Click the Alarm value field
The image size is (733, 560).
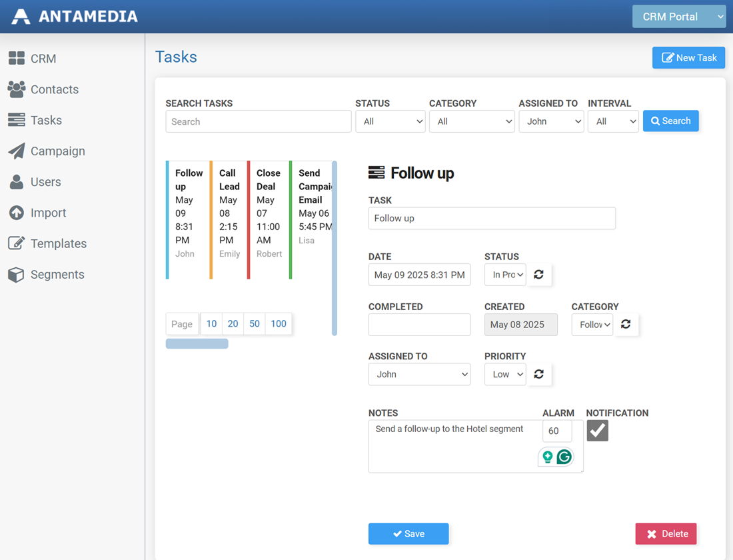click(557, 431)
